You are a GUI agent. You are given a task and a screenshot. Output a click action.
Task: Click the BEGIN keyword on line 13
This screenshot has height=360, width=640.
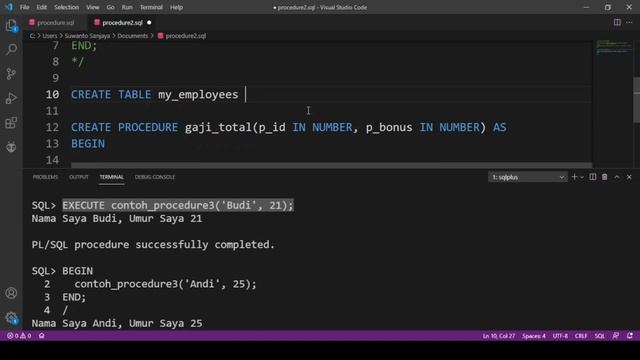pyautogui.click(x=88, y=144)
